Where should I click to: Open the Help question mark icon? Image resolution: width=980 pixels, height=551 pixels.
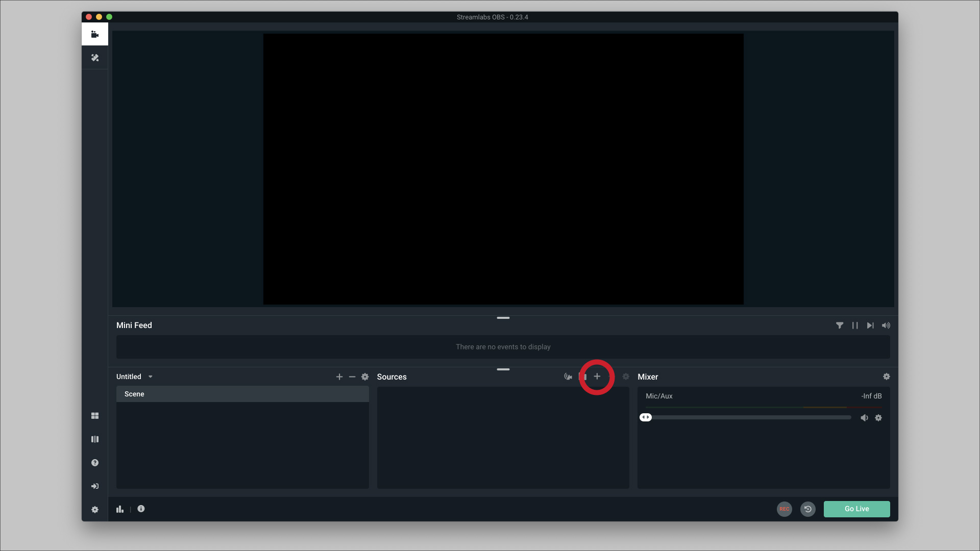coord(95,463)
